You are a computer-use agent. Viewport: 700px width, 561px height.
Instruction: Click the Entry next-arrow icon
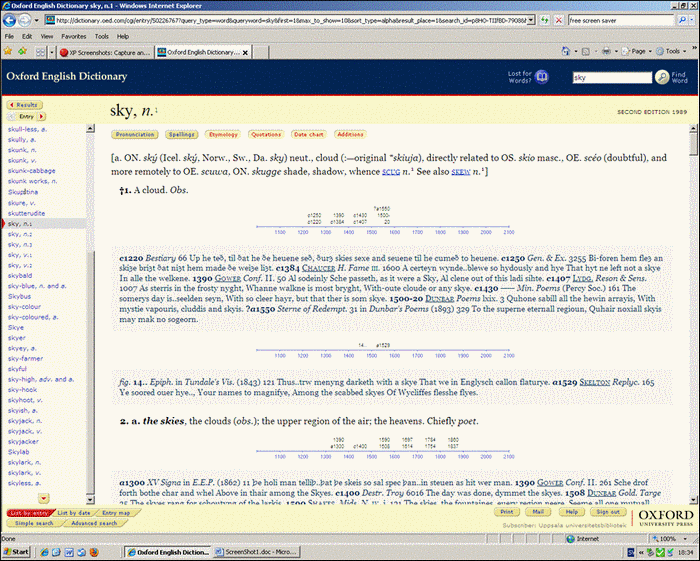(42, 116)
